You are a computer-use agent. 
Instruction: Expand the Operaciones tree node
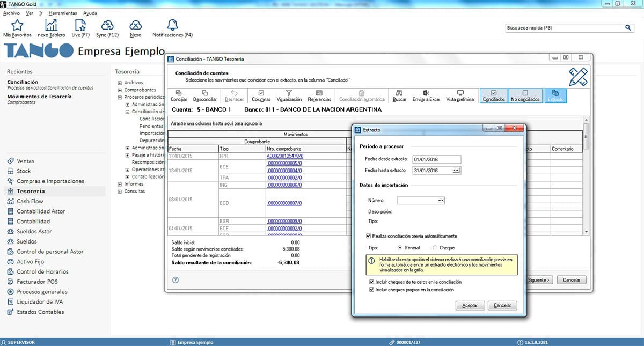click(x=128, y=170)
